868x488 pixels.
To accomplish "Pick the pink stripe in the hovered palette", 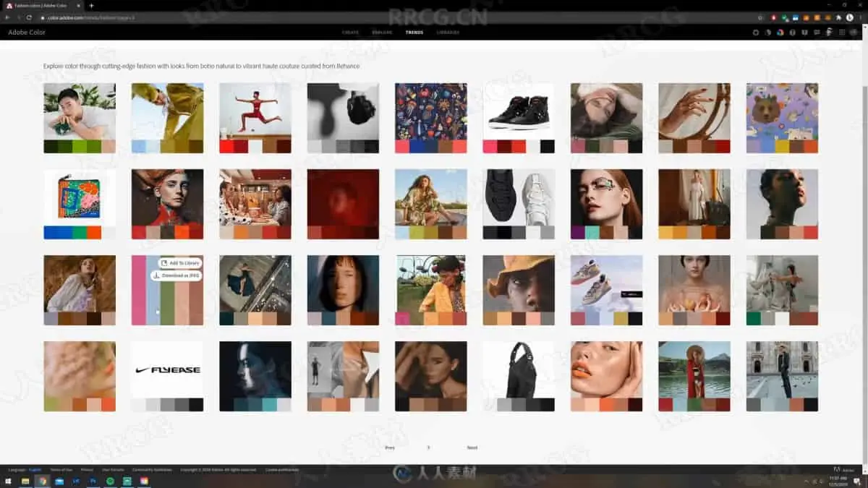I will pos(138,290).
